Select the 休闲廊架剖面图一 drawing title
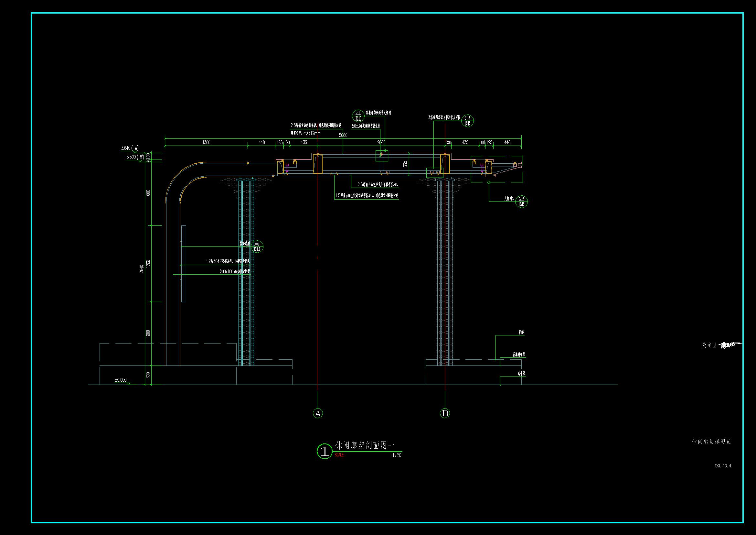This screenshot has width=756, height=535. (365, 445)
